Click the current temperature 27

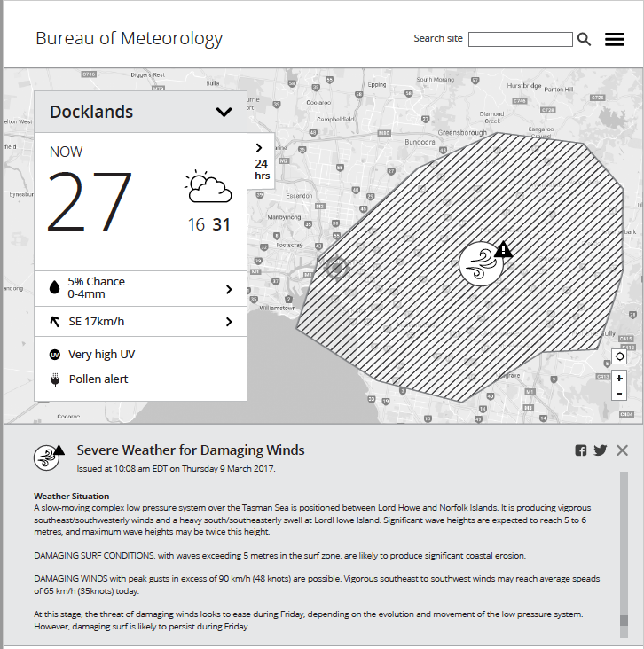(x=90, y=201)
